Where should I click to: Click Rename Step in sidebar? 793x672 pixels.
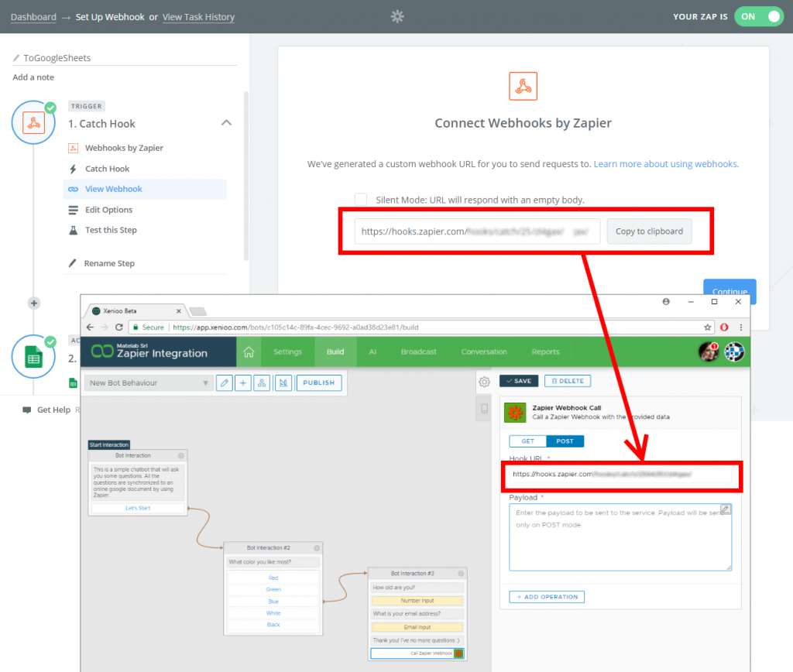(x=109, y=263)
